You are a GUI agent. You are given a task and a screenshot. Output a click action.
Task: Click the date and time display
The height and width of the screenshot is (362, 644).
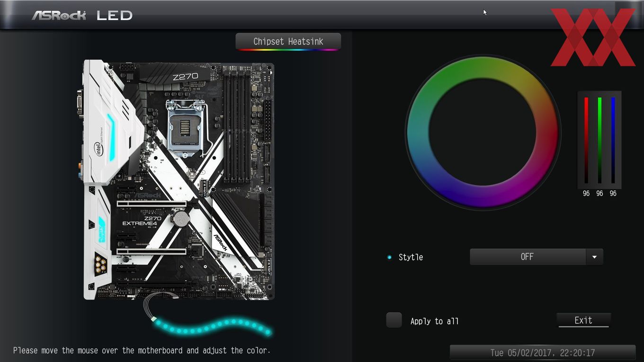click(x=542, y=353)
